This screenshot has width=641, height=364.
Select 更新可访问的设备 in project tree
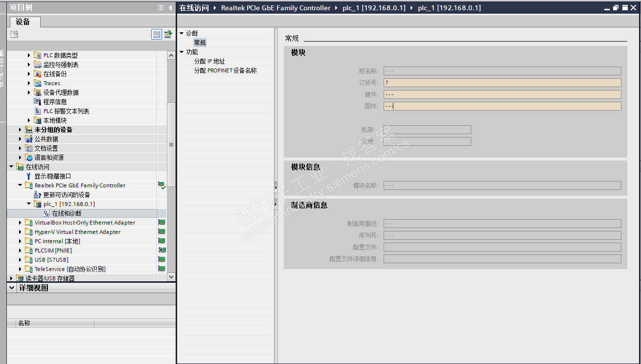(x=67, y=195)
